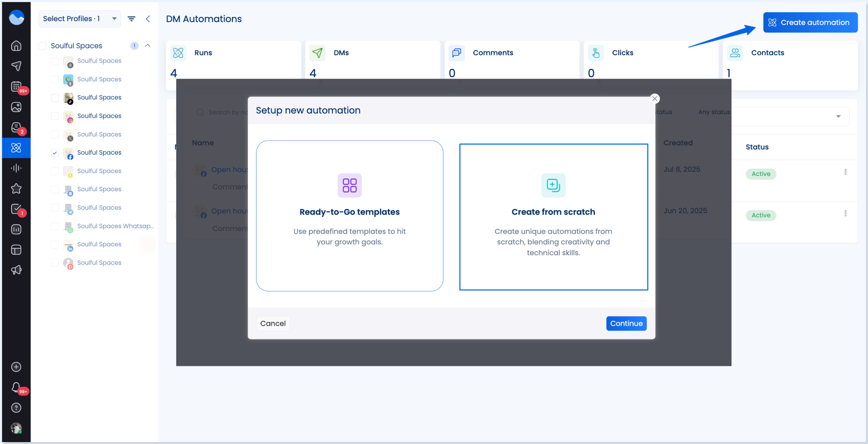The image size is (868, 444).
Task: Open the kebab menu for the Jul 8, 2025 automation
Action: point(845,172)
